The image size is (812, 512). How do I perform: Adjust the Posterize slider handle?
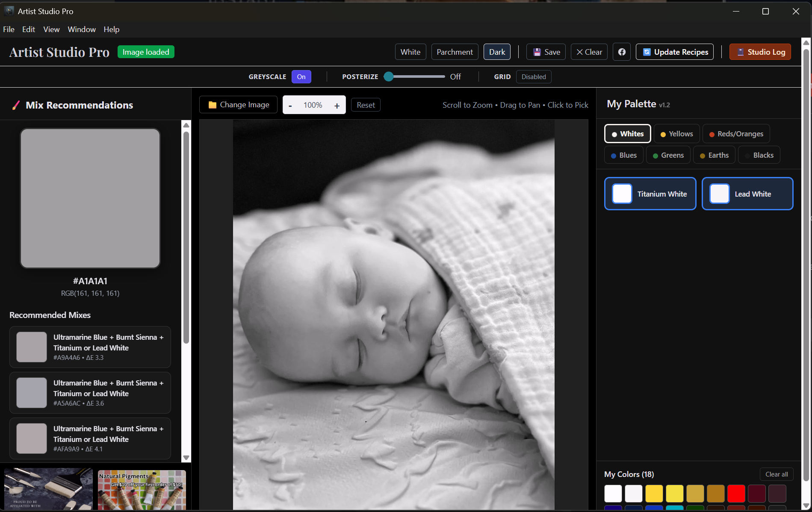click(389, 77)
